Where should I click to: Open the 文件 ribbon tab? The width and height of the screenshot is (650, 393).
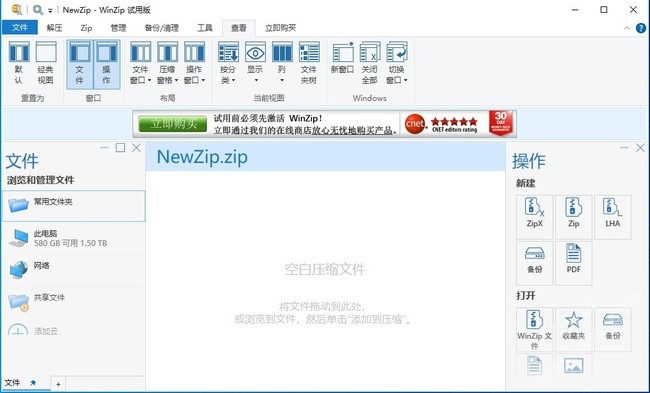[19, 27]
